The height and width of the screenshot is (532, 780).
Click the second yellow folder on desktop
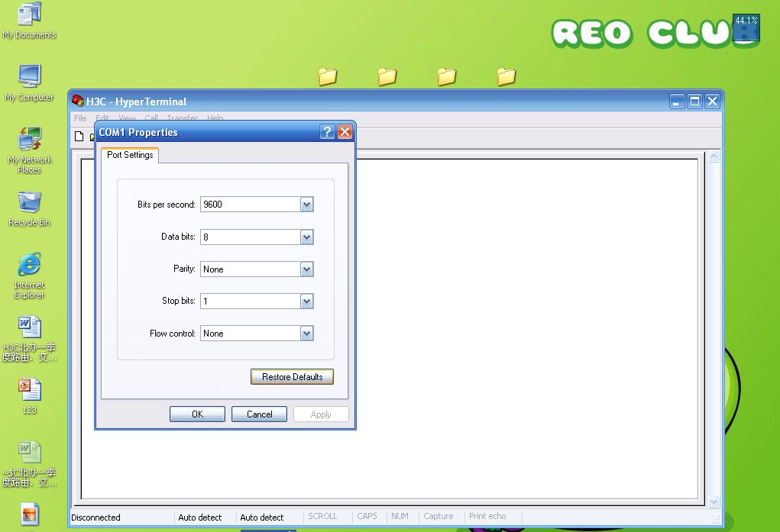[387, 76]
